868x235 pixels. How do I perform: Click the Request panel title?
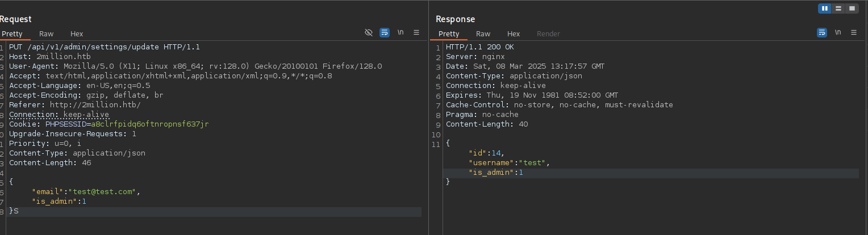click(x=16, y=19)
